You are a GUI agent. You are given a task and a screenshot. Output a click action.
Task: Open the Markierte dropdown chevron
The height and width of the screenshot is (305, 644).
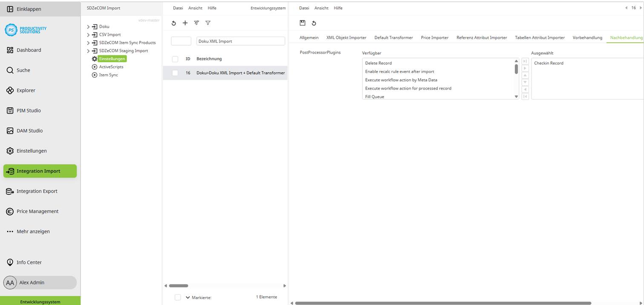187,297
